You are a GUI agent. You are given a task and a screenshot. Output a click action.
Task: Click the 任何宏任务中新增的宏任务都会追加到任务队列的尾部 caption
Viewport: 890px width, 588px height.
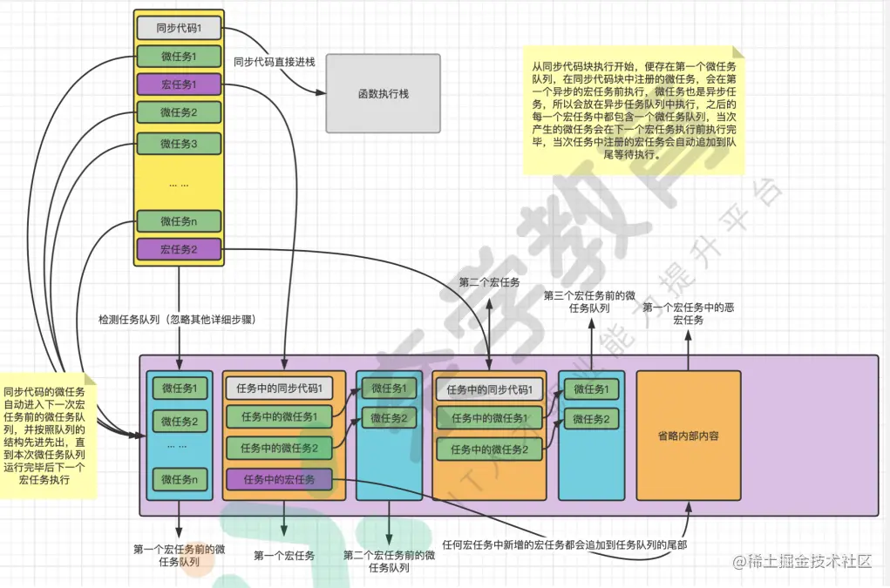[564, 545]
